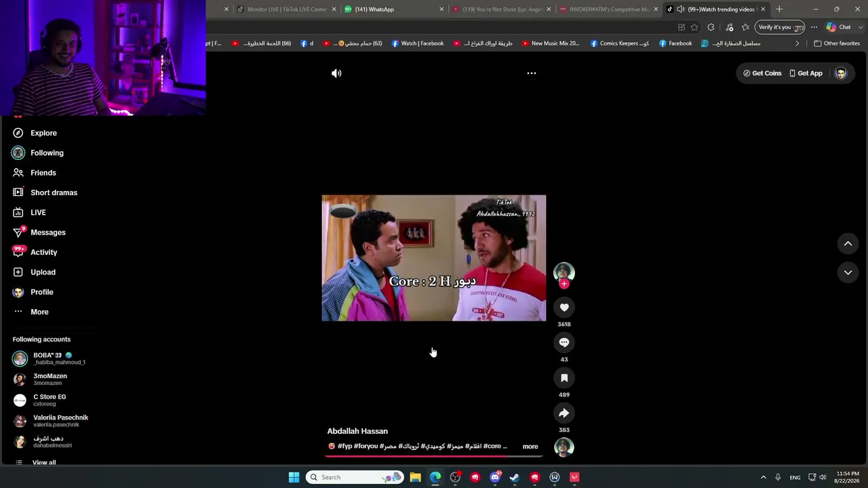Open the Edge browser extensions icon
868x488 pixels.
pyautogui.click(x=711, y=27)
